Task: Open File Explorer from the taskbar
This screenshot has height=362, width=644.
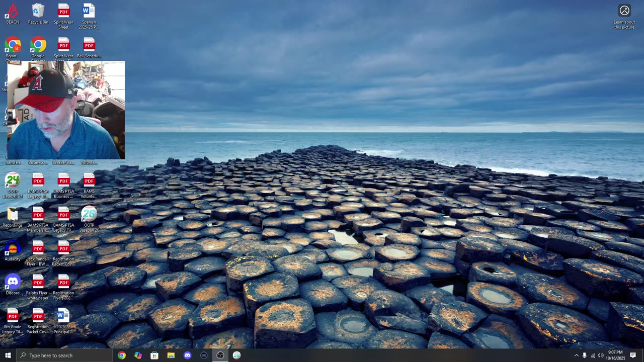Action: point(171,355)
